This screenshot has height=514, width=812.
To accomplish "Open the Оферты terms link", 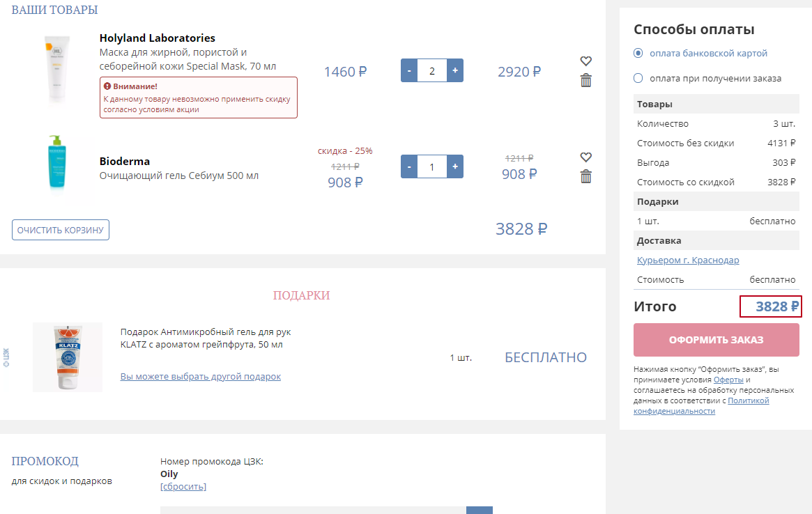I will (728, 380).
